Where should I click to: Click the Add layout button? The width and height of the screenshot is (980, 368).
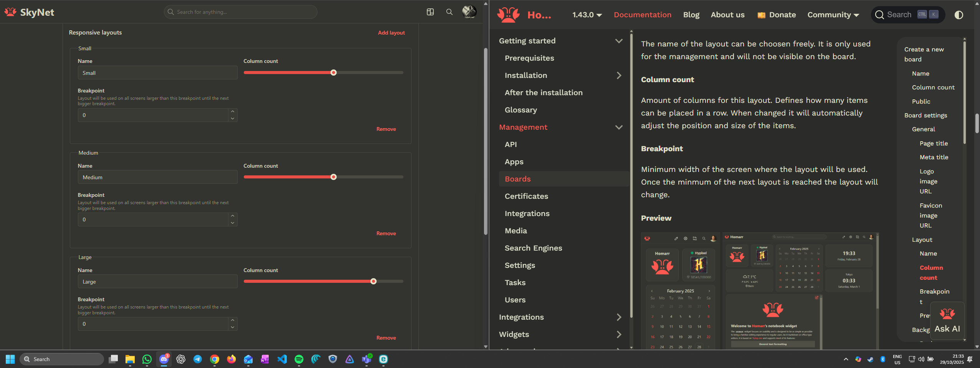(391, 33)
